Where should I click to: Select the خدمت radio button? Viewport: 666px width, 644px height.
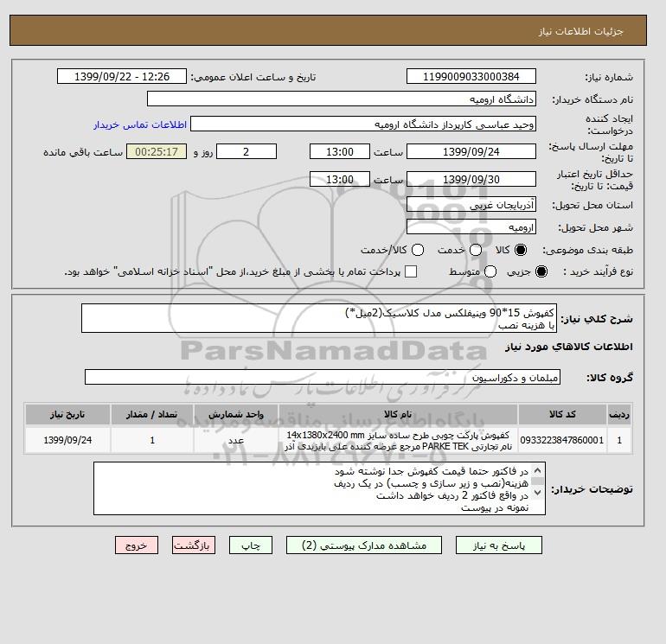476,250
